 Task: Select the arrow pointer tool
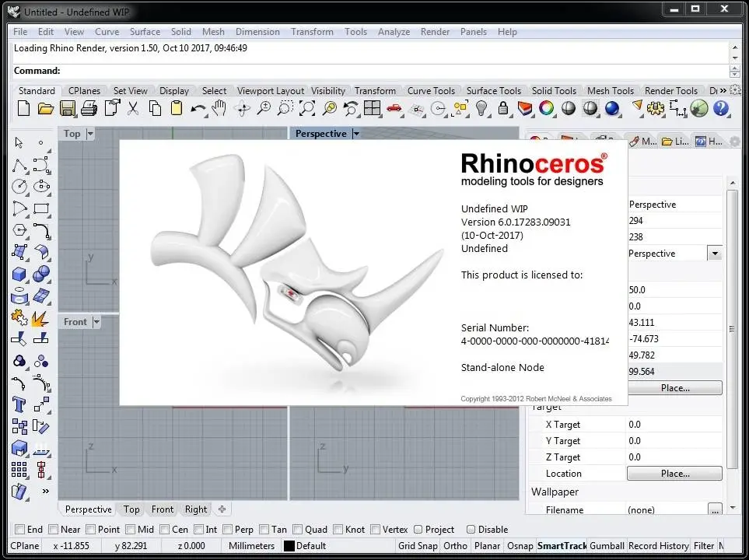[x=19, y=143]
